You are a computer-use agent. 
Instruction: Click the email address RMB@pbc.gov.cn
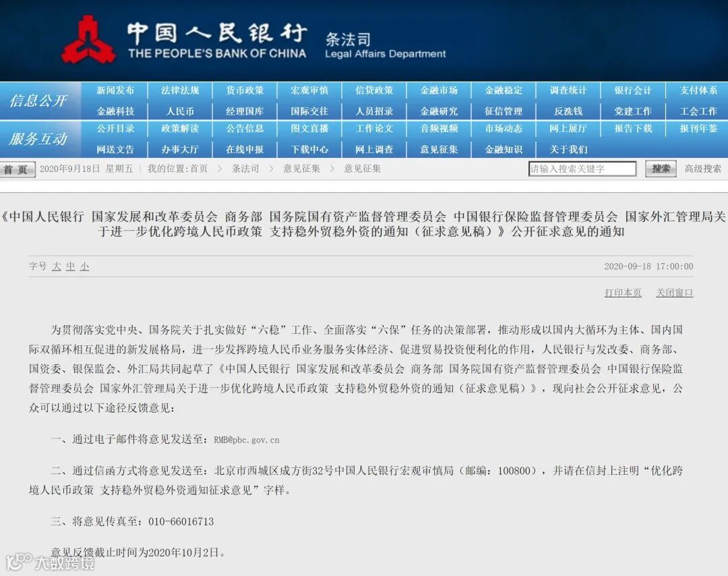pyautogui.click(x=247, y=440)
